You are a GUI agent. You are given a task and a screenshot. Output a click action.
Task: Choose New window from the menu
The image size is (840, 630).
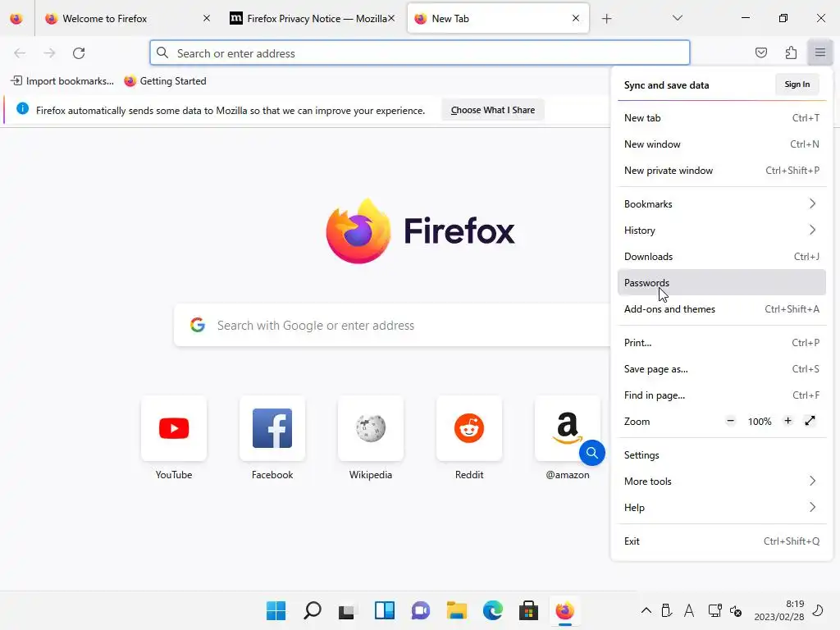pyautogui.click(x=722, y=144)
